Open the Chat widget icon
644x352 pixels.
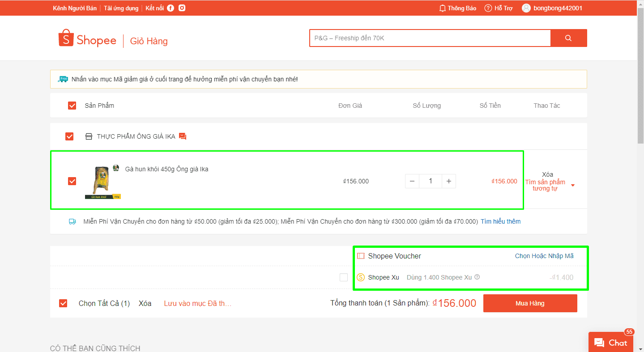pyautogui.click(x=600, y=343)
